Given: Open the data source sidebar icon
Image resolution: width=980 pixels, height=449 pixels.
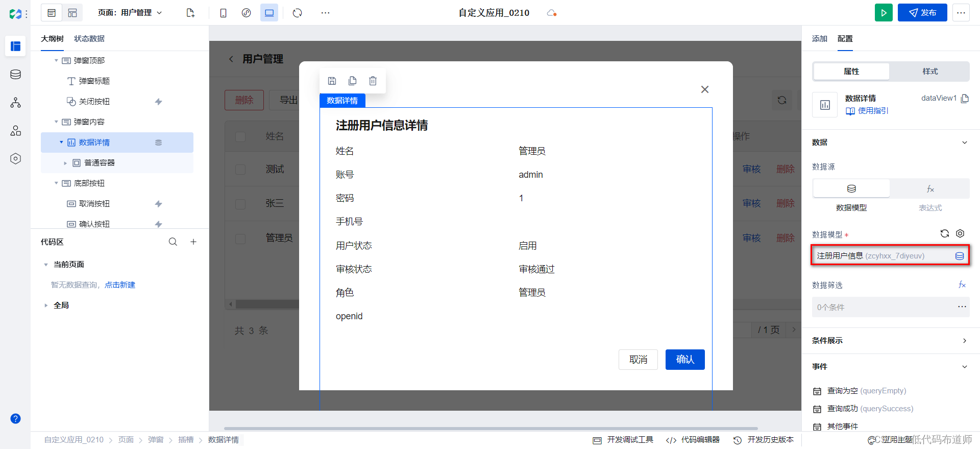Looking at the screenshot, I should tap(16, 75).
